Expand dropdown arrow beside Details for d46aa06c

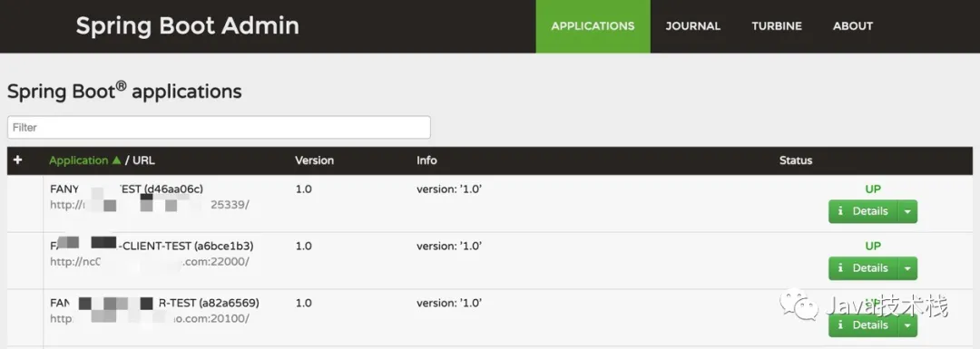tap(907, 211)
